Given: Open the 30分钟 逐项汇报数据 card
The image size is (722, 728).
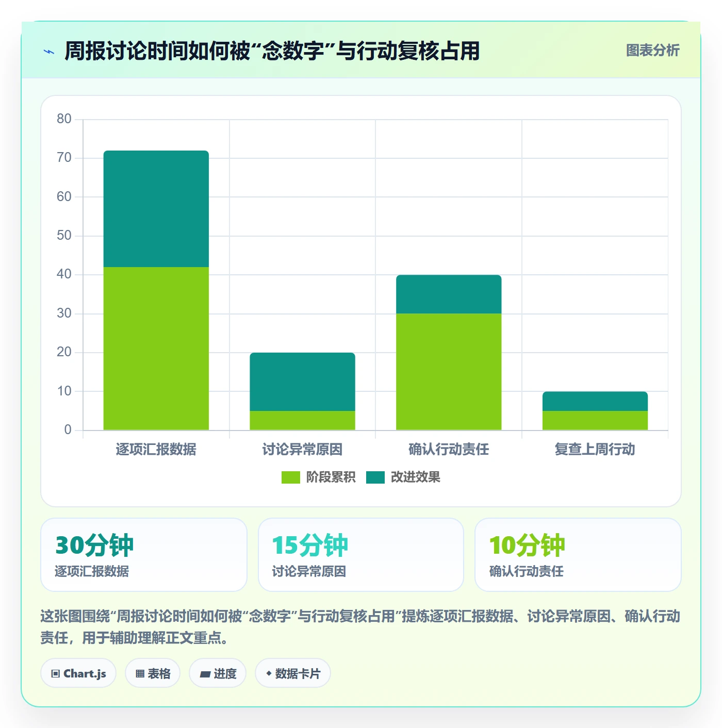Looking at the screenshot, I should (x=144, y=555).
